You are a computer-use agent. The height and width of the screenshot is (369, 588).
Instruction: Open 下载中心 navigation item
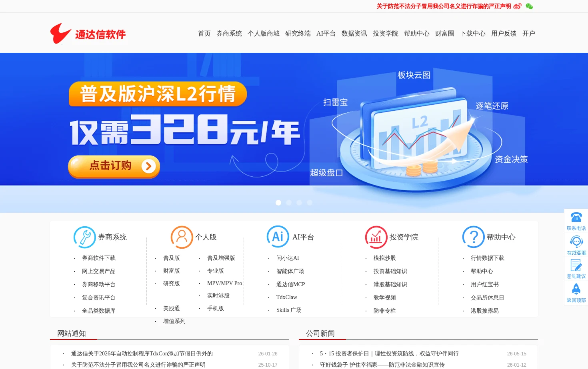point(473,34)
